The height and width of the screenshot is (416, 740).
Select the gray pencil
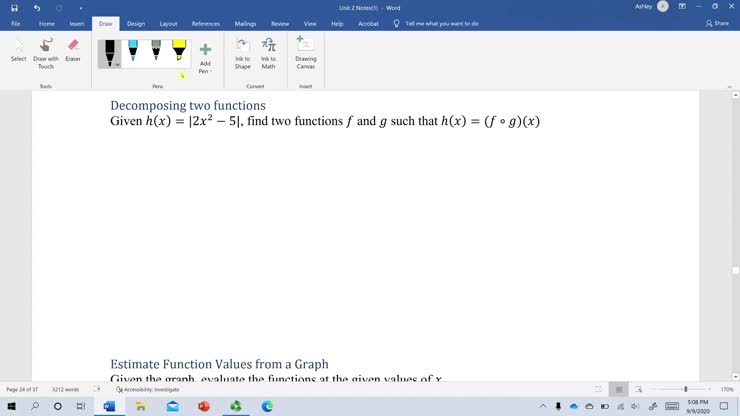pyautogui.click(x=156, y=51)
